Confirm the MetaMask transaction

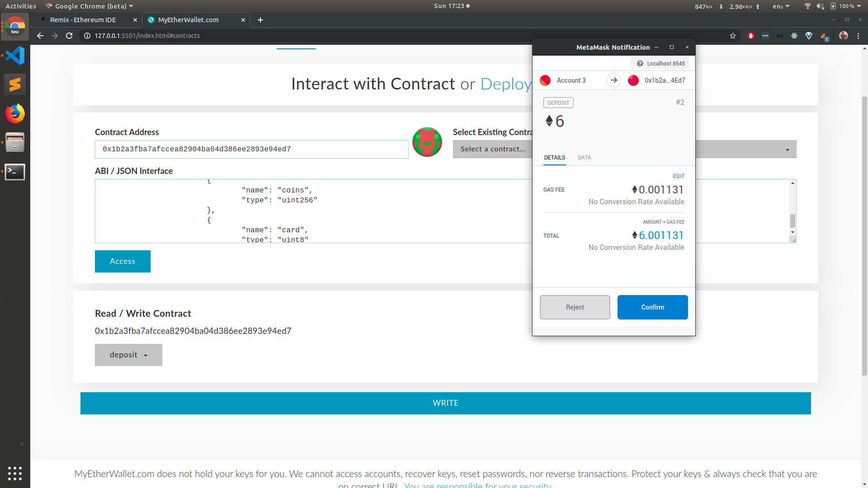point(652,307)
